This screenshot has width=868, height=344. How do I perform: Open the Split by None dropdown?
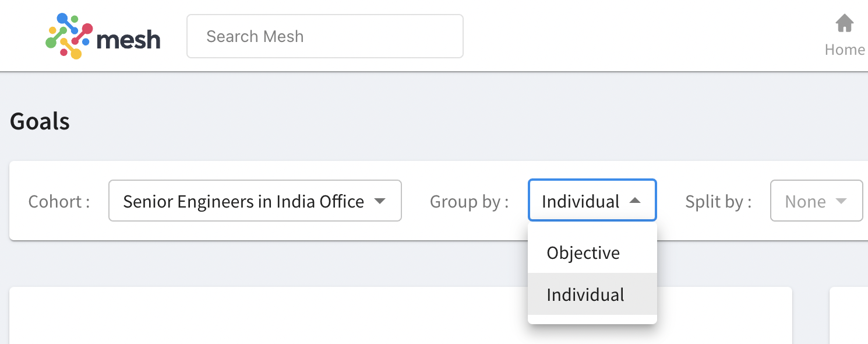click(x=817, y=201)
